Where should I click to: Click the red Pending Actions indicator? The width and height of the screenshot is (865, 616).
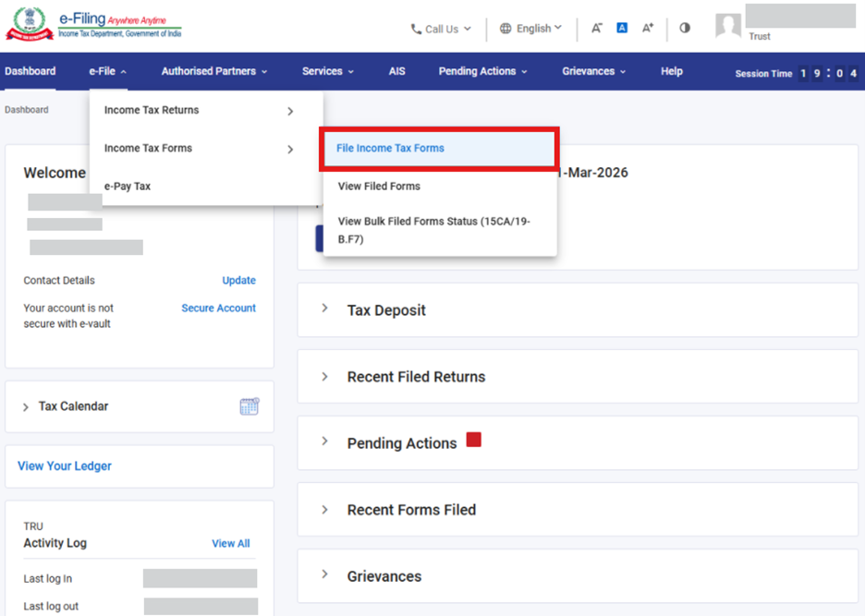pyautogui.click(x=473, y=440)
